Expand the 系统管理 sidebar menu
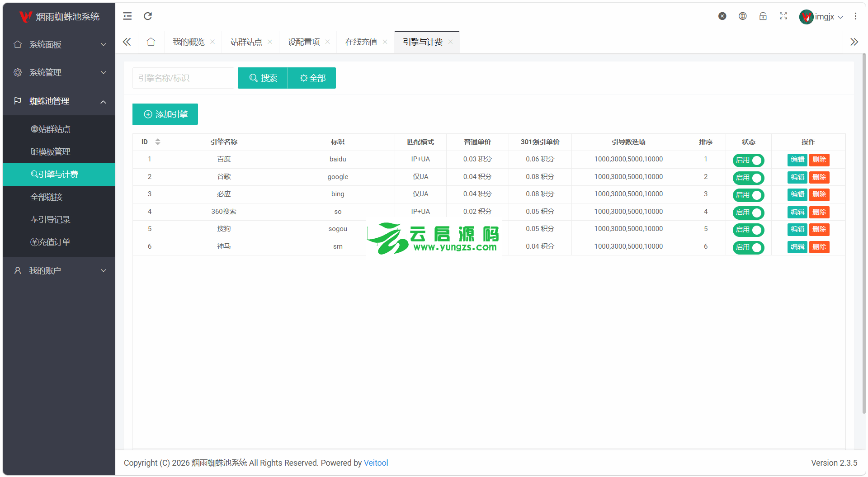The width and height of the screenshot is (868, 477). click(59, 73)
